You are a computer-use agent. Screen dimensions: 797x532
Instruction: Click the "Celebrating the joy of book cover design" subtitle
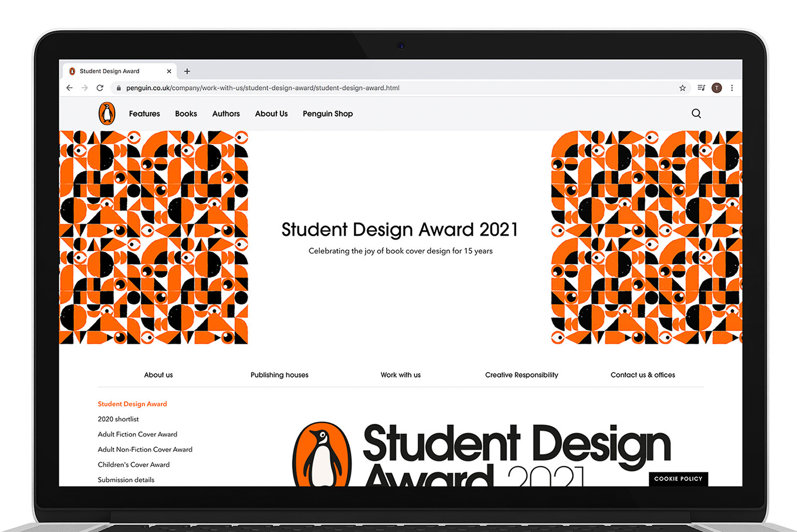tap(401, 251)
